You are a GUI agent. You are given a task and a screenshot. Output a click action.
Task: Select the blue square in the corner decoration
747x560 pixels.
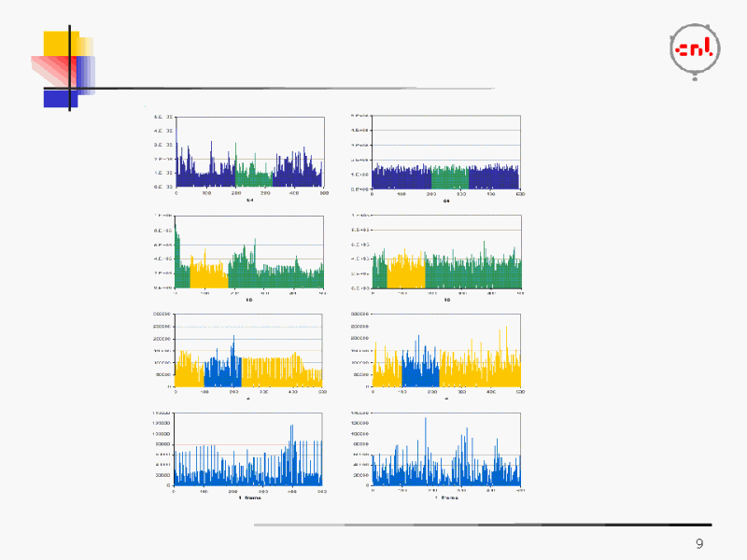tap(58, 97)
